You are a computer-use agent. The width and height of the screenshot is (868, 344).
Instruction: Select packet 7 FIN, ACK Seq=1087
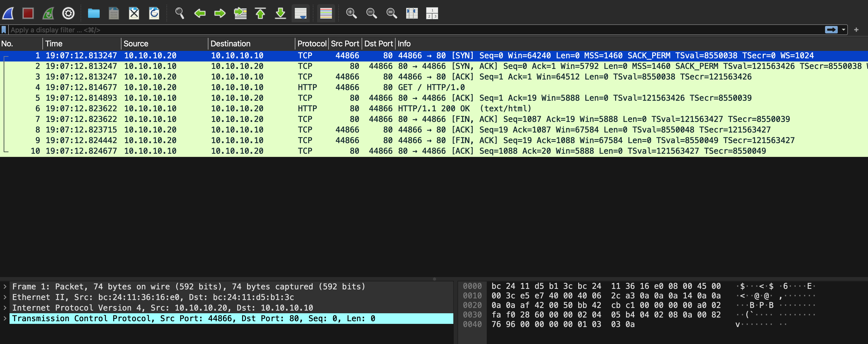[434, 119]
